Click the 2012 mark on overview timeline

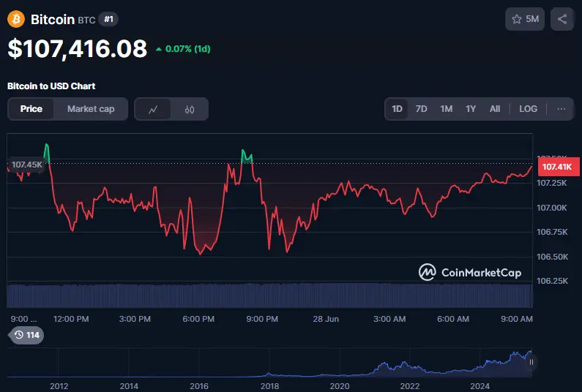(x=59, y=386)
